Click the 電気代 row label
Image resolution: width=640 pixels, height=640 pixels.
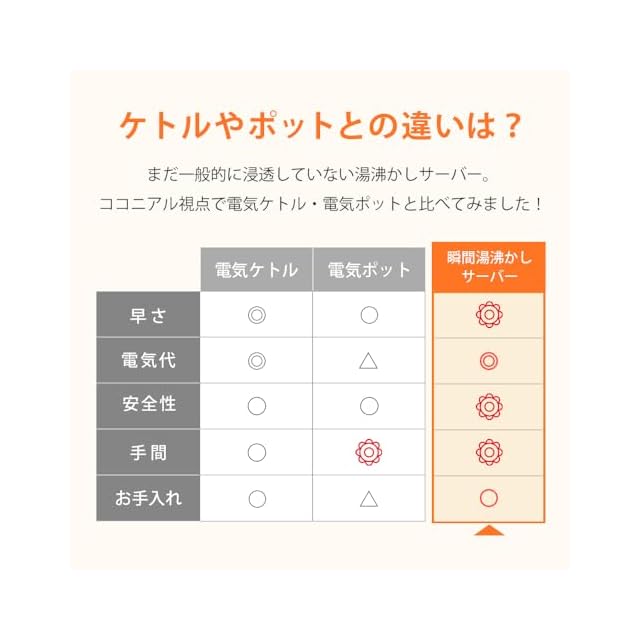click(148, 361)
